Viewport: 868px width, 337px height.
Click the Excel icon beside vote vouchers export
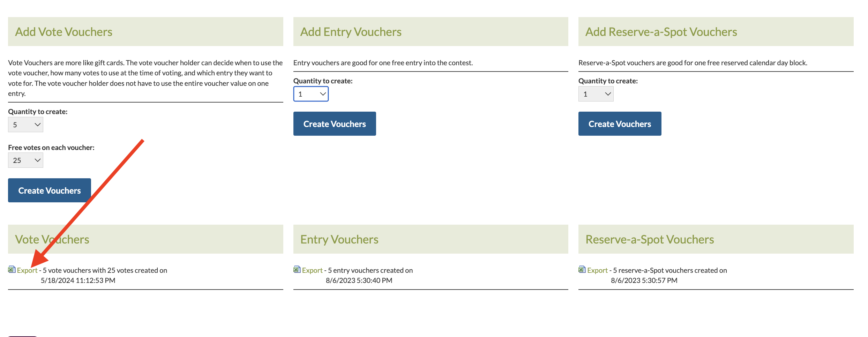[12, 270]
